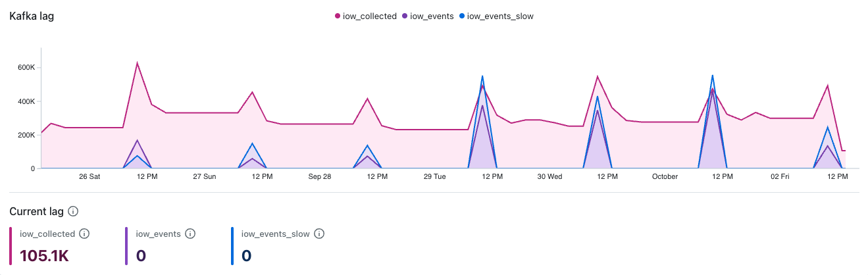Image resolution: width=868 pixels, height=275 pixels.
Task: Toggle iow_events series in chart legend
Action: click(428, 16)
